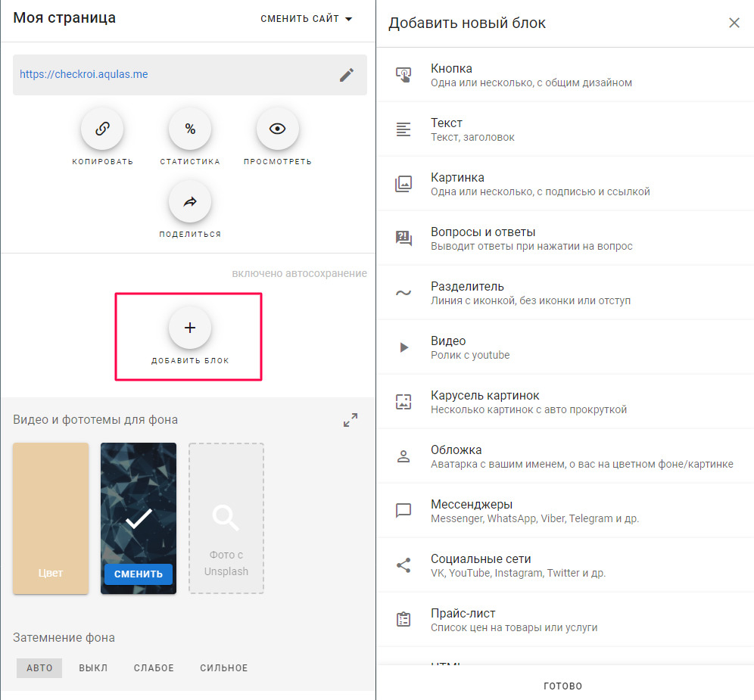
Task: Set background dimming to Авто
Action: pyautogui.click(x=39, y=667)
